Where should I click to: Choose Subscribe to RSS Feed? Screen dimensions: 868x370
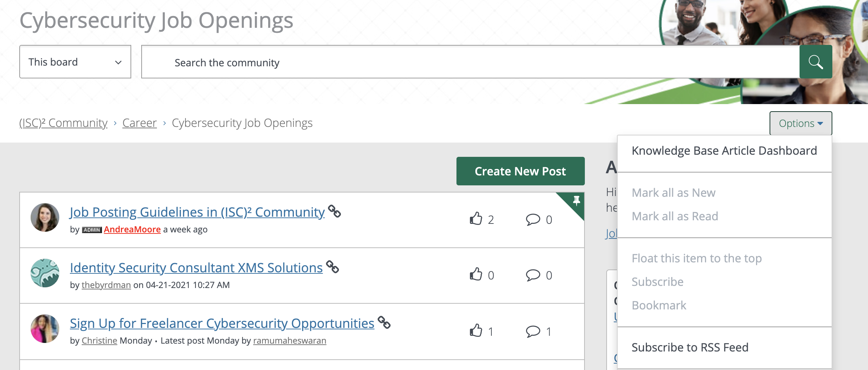[690, 347]
